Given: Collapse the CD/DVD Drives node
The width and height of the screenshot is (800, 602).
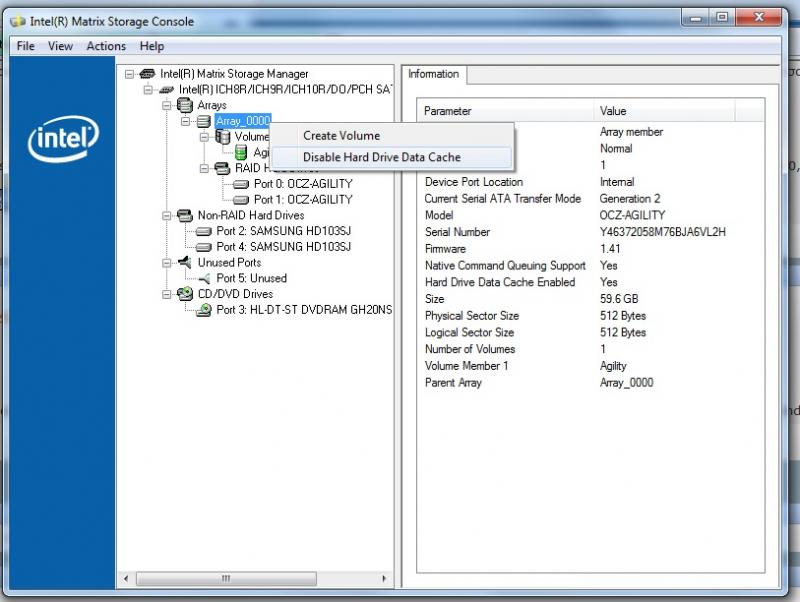Looking at the screenshot, I should (167, 294).
